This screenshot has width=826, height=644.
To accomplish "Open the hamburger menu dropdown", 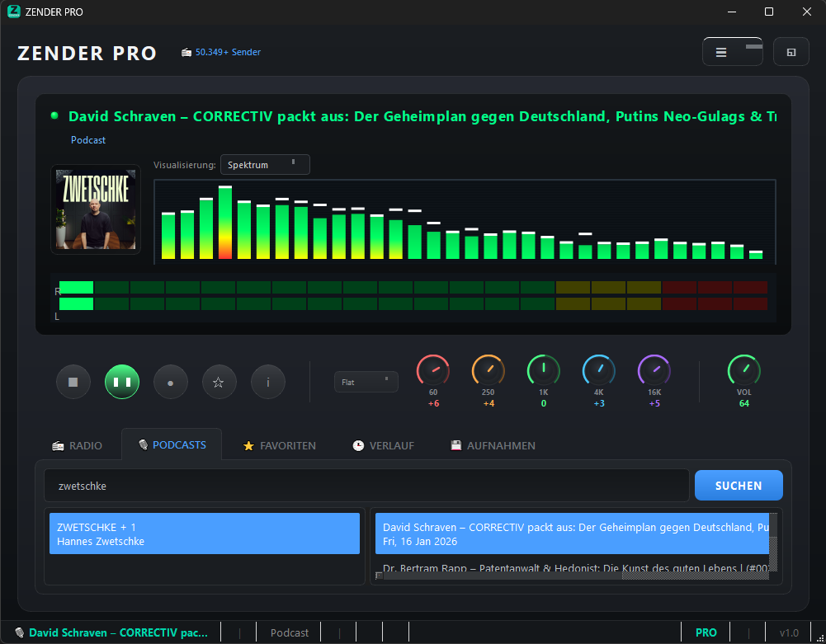I will click(x=732, y=52).
